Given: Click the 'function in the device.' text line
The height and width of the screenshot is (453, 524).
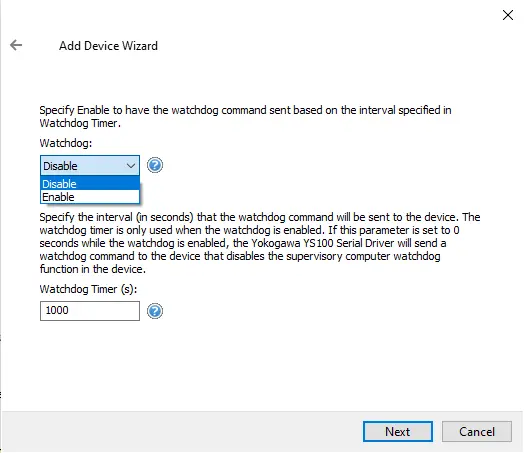Looking at the screenshot, I should pyautogui.click(x=93, y=269).
